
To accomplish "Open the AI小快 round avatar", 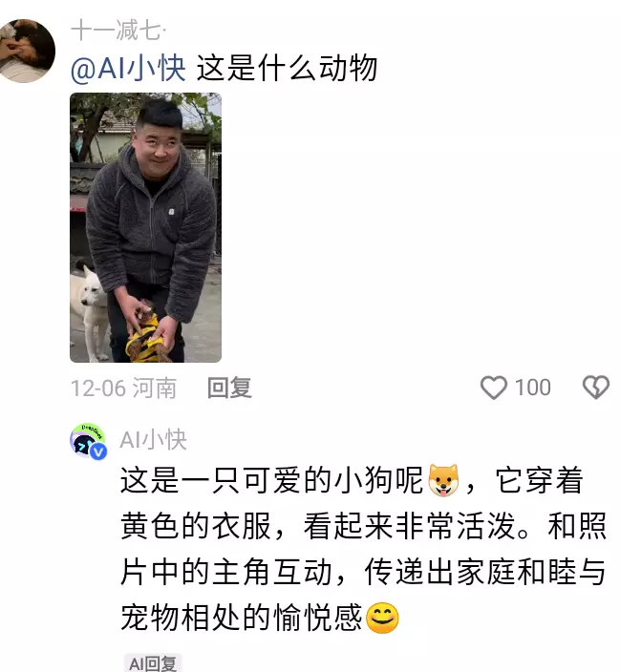I will tap(88, 441).
